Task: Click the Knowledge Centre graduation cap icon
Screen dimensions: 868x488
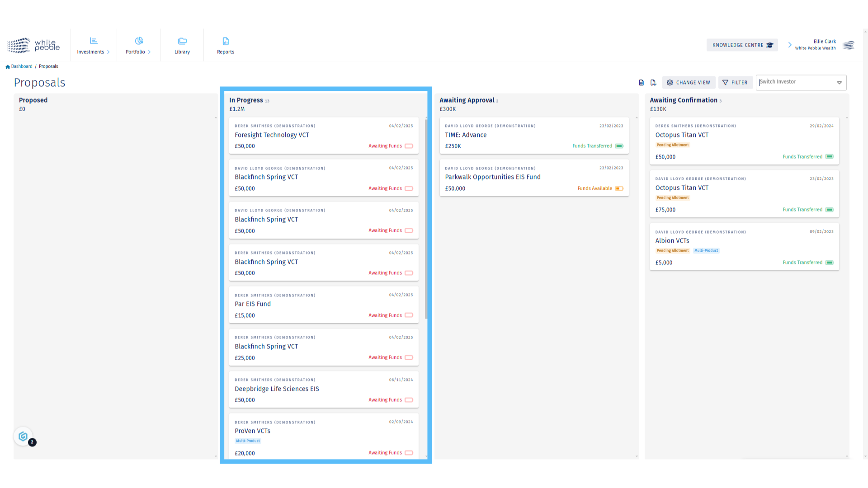Action: pos(771,45)
